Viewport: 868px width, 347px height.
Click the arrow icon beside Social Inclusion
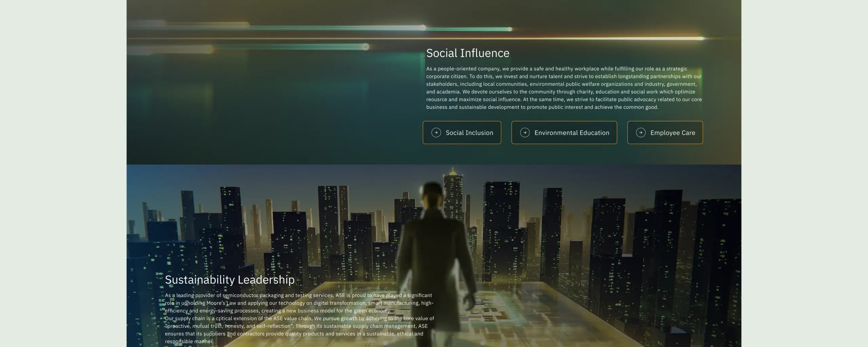coord(436,132)
